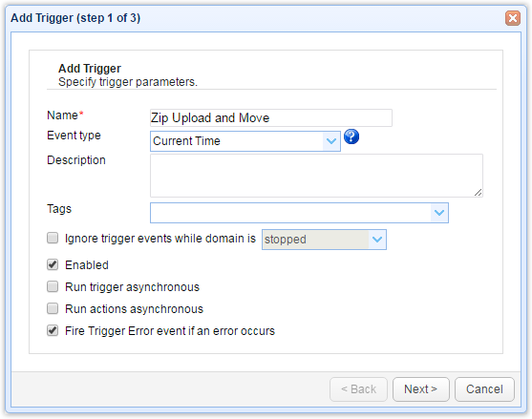Expand the Tags dropdown arrow

(439, 213)
